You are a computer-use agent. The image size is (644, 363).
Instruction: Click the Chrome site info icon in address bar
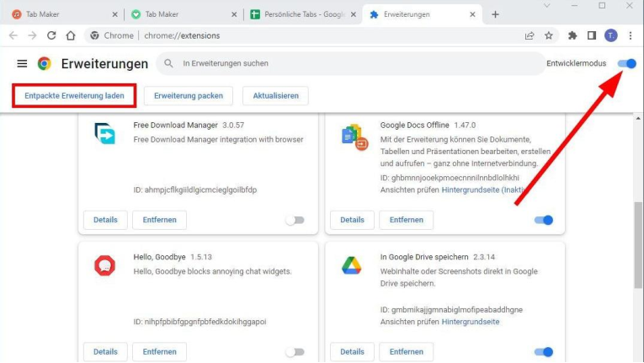95,35
